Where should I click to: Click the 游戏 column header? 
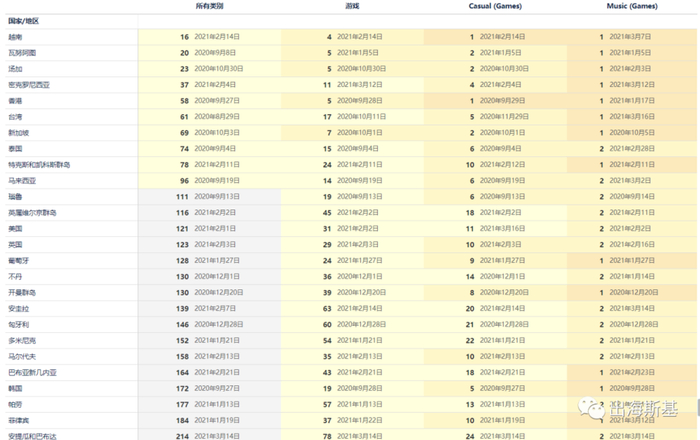pyautogui.click(x=352, y=6)
